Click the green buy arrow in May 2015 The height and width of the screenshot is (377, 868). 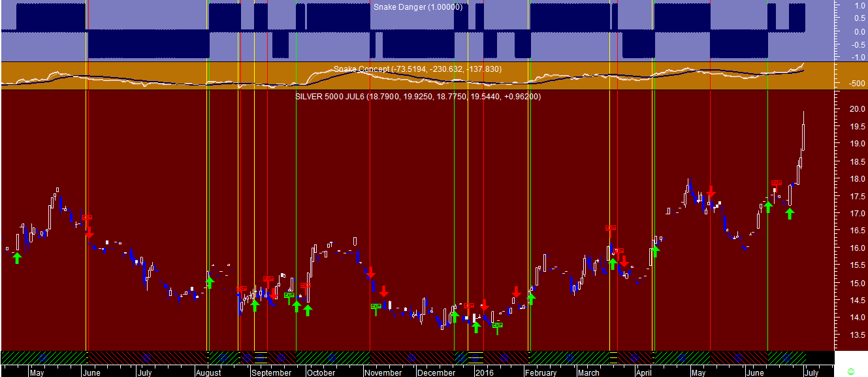17,257
